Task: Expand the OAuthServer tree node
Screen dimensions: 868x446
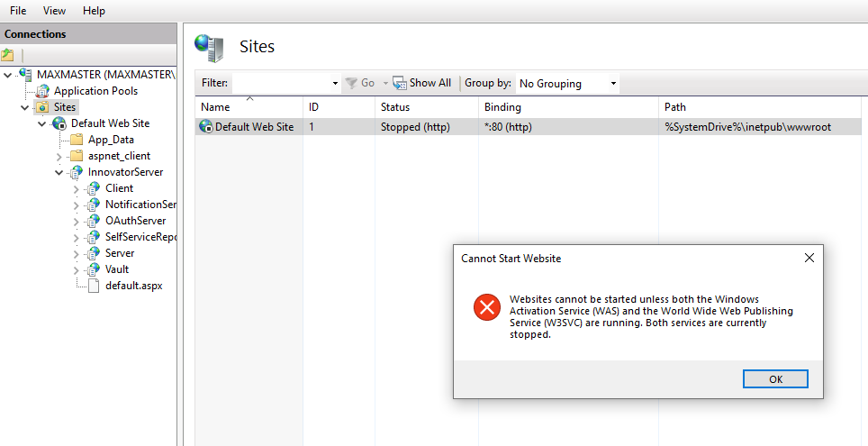Action: click(x=77, y=221)
